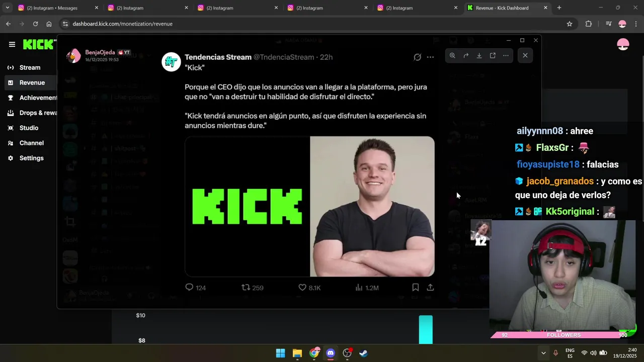This screenshot has height=362, width=644.
Task: Bookmark this page with star icon
Action: click(x=570, y=24)
